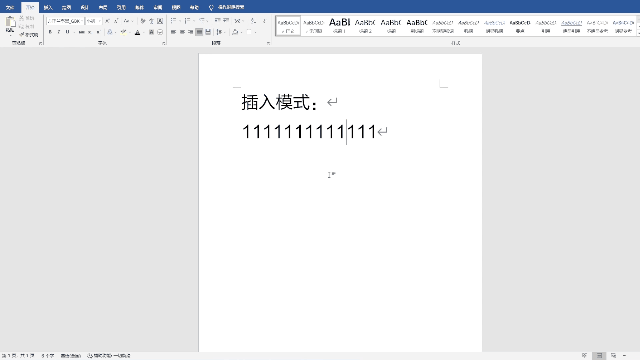The width and height of the screenshot is (640, 360).
Task: Click the heading text 插入模式
Action: pos(276,102)
